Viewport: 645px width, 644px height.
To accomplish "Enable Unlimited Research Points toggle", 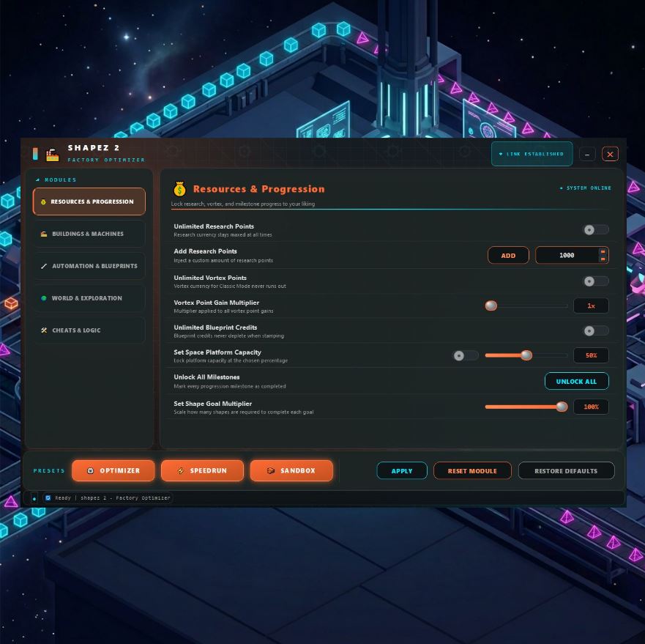I will (x=596, y=230).
